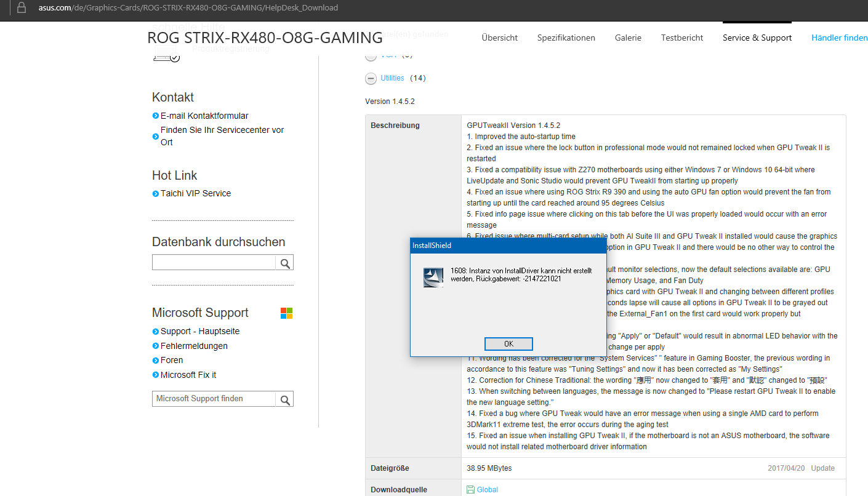
Task: Click the Microsoft Support finden search field
Action: [x=214, y=399]
